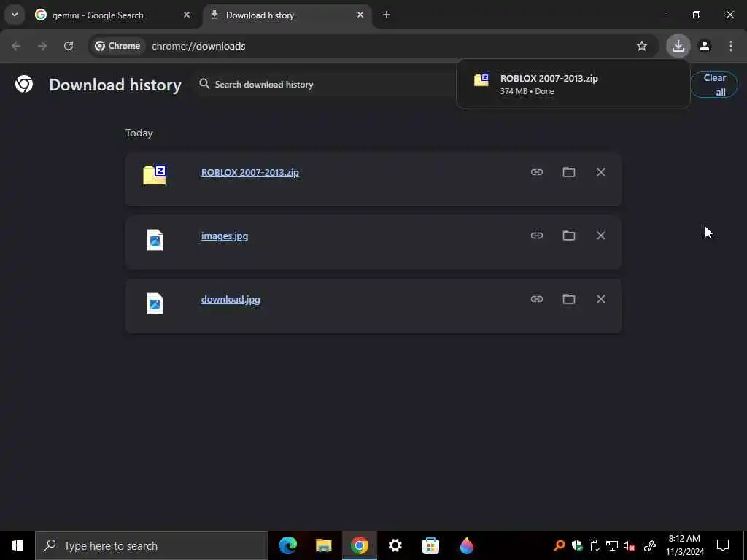This screenshot has width=747, height=560.
Task: Click the muted volume tray icon
Action: click(629, 545)
